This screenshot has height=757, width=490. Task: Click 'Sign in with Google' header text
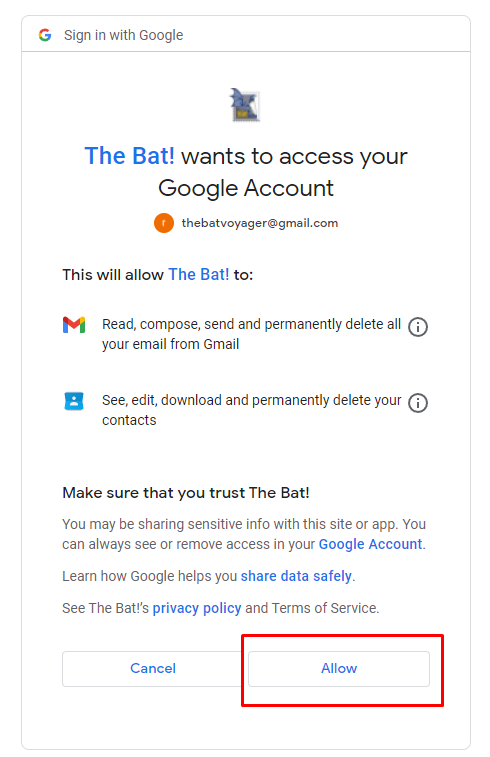(x=124, y=35)
